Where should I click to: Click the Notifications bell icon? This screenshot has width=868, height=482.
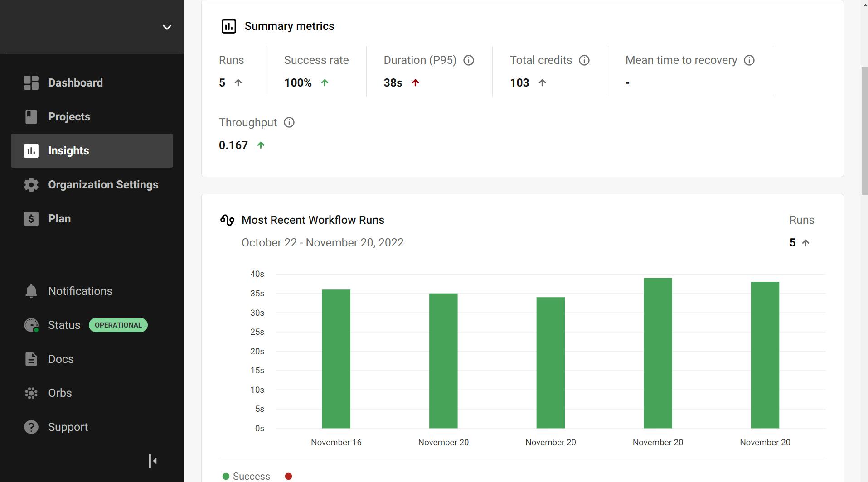[x=31, y=291]
